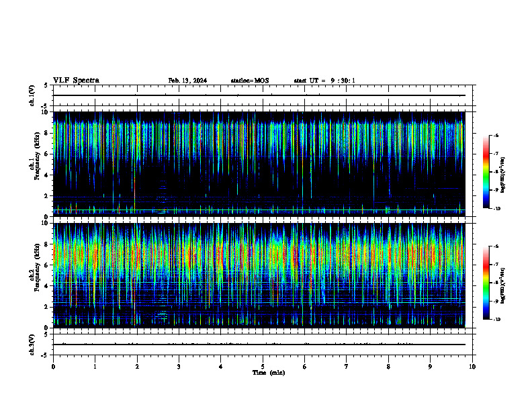The width and height of the screenshot is (532, 411).
Task: Click the "-7" label on ch.2 color bar
Action: (496, 265)
